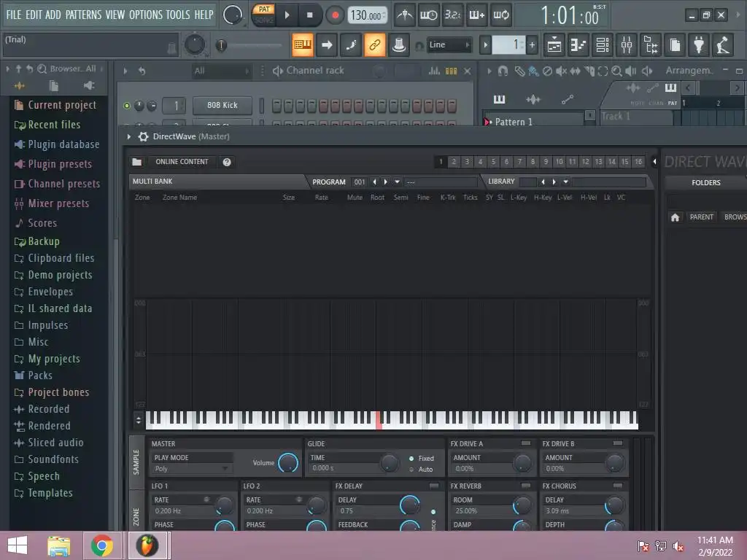Toggle the FX Reverb enable switch
Screen dimensions: 747x560
(x=525, y=486)
